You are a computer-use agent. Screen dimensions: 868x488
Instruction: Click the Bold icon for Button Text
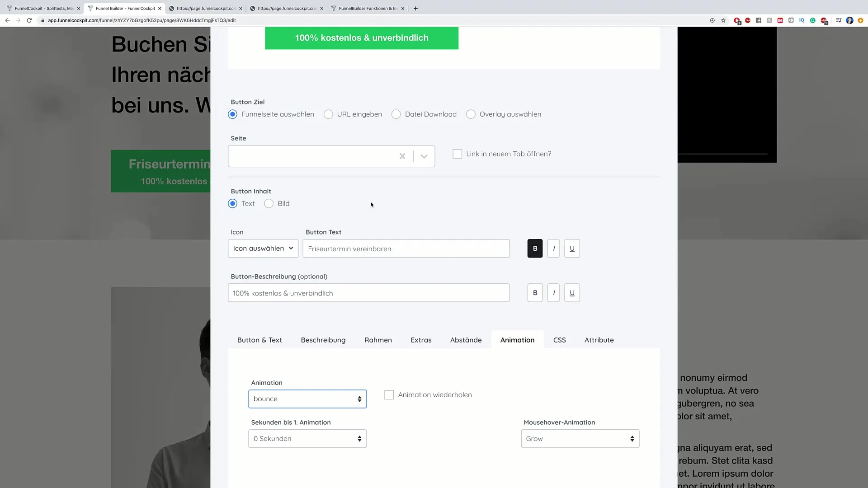click(535, 249)
